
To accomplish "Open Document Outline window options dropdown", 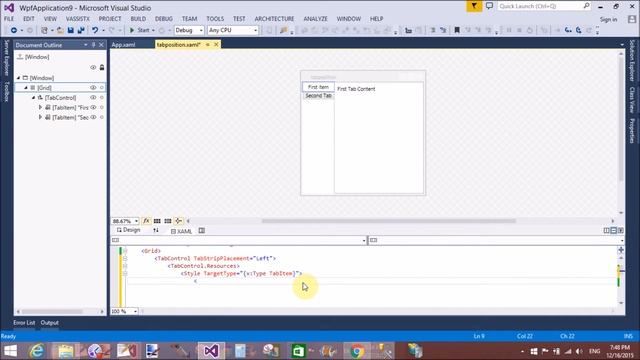I will point(86,45).
